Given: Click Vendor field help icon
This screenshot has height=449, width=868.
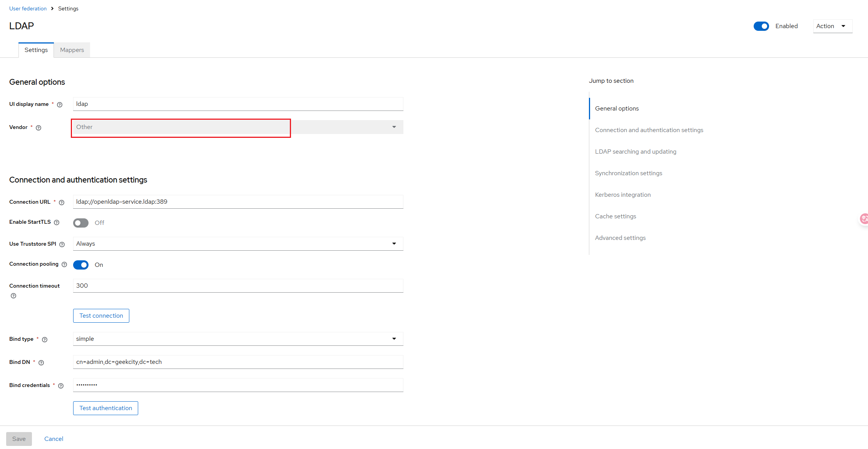Looking at the screenshot, I should click(x=38, y=128).
